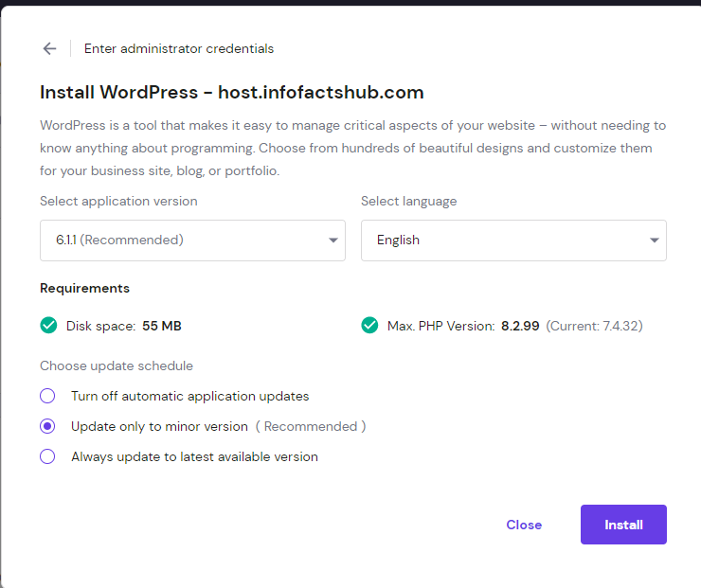
Task: Go back using the left arrow icon
Action: point(49,48)
